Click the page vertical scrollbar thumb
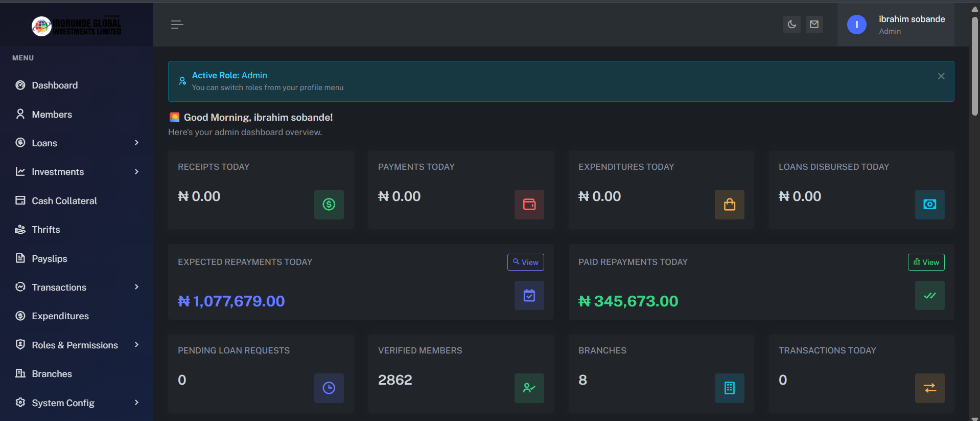 click(975, 67)
